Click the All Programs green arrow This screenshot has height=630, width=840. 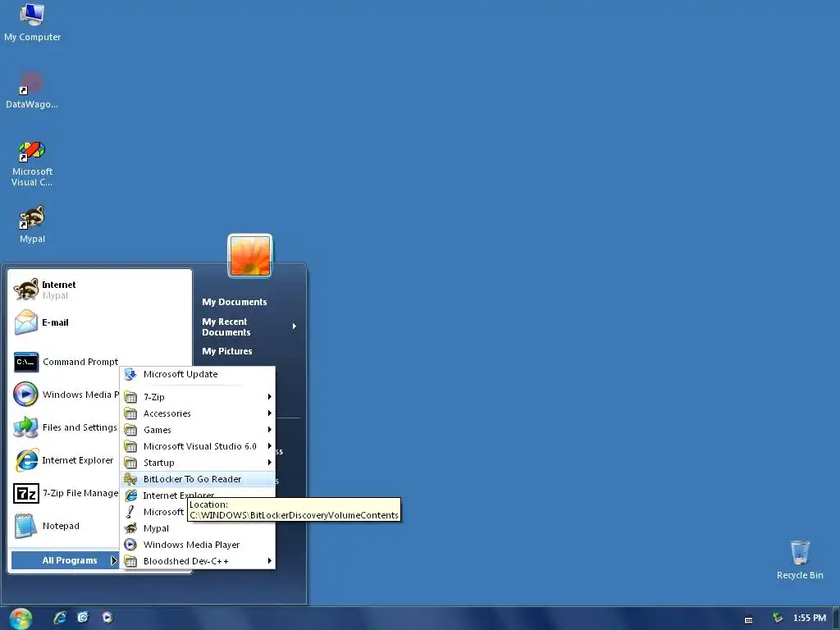click(113, 560)
